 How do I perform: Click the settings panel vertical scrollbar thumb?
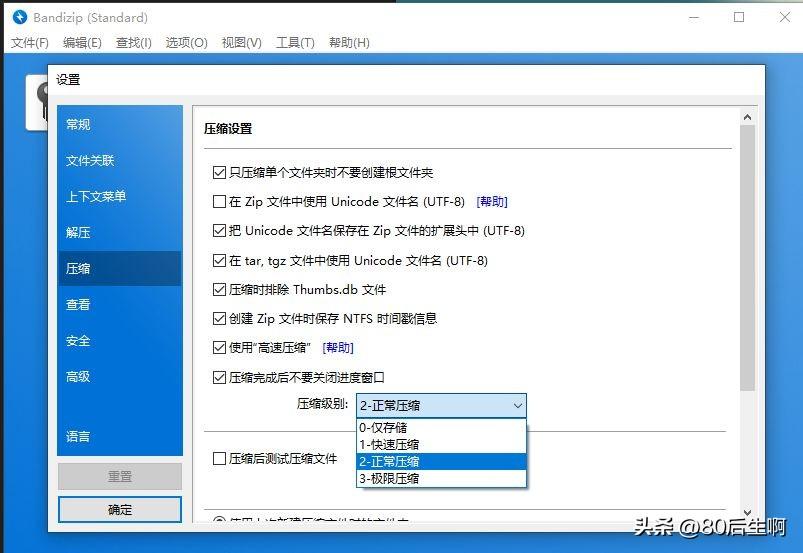point(748,258)
